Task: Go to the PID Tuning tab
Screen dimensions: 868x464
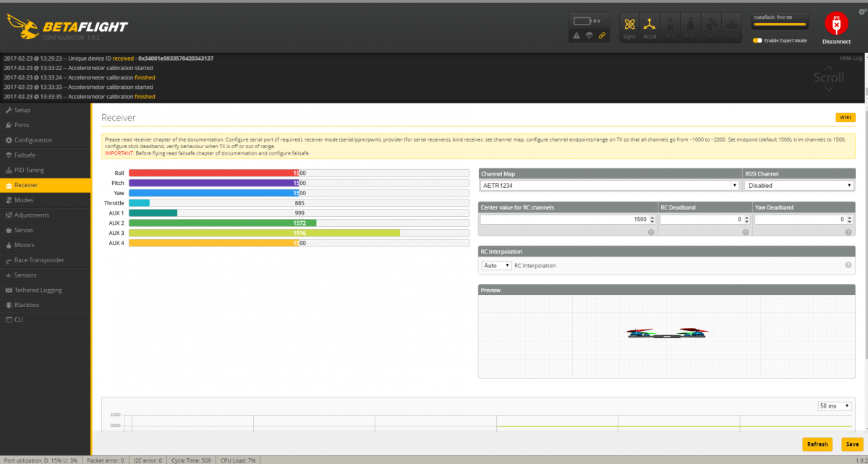Action: [x=29, y=171]
